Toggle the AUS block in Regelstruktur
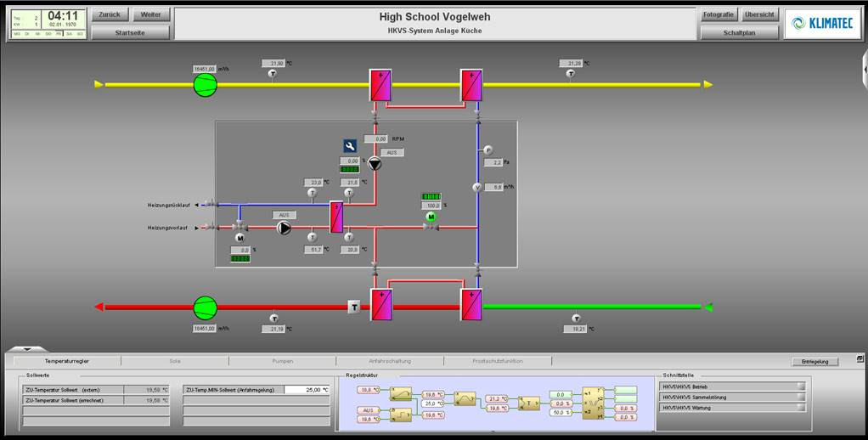 (x=366, y=409)
